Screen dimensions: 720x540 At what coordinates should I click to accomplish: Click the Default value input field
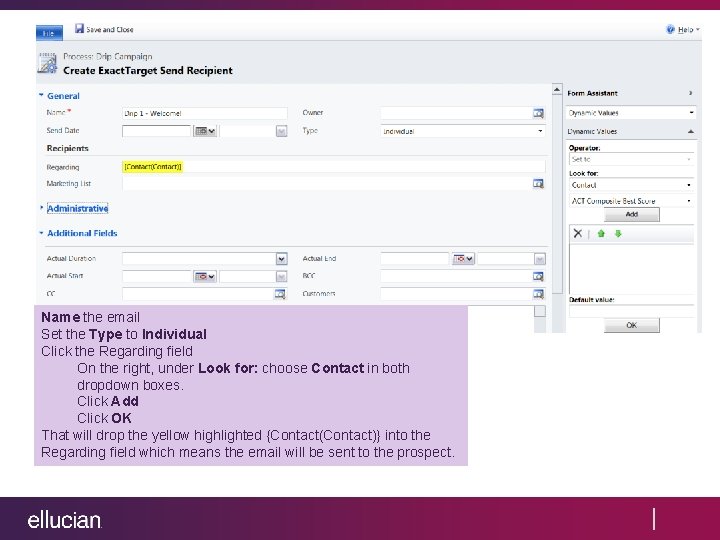coord(631,311)
